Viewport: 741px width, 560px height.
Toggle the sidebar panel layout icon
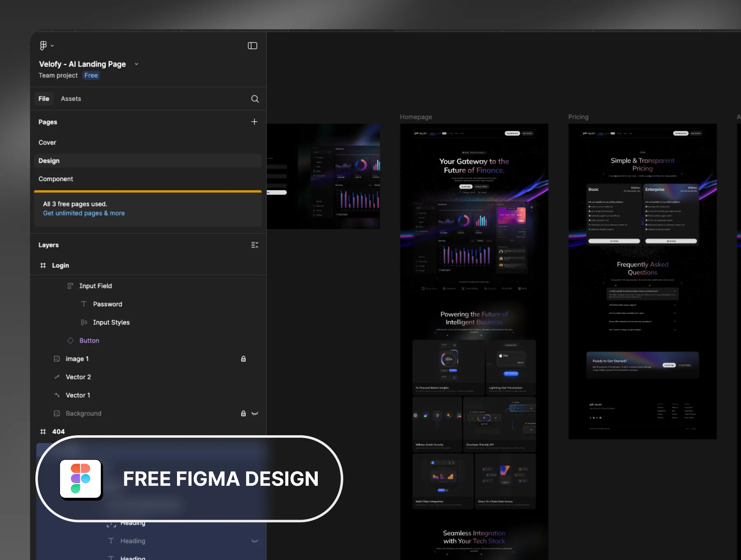(x=252, y=46)
